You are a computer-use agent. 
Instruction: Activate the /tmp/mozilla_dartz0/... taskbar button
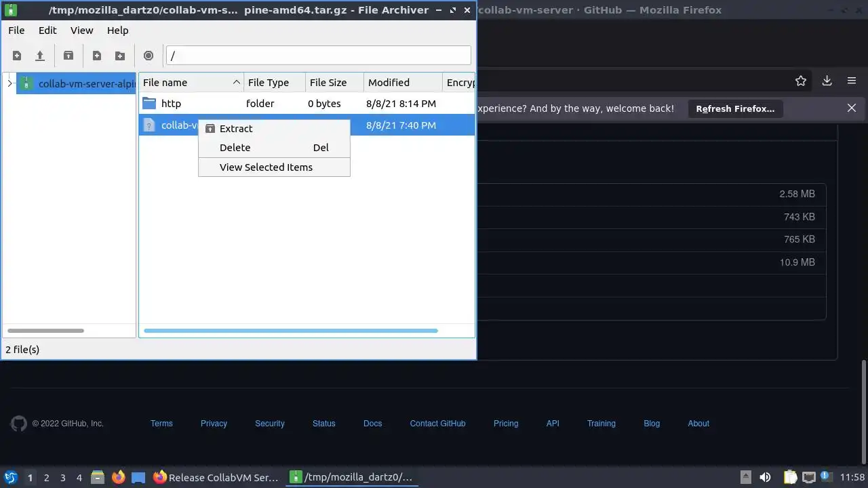pos(351,477)
